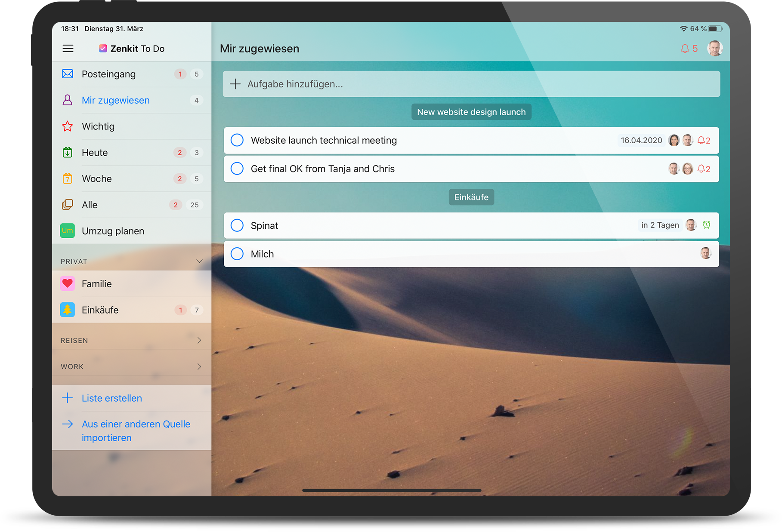Click the Alle stacked lists icon
The height and width of the screenshot is (532, 782).
pos(68,205)
